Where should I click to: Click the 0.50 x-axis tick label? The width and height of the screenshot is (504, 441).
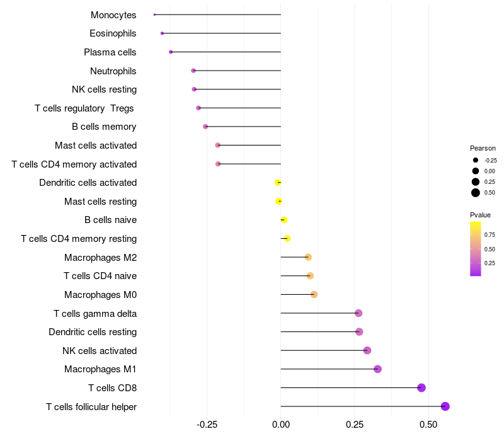(x=428, y=425)
